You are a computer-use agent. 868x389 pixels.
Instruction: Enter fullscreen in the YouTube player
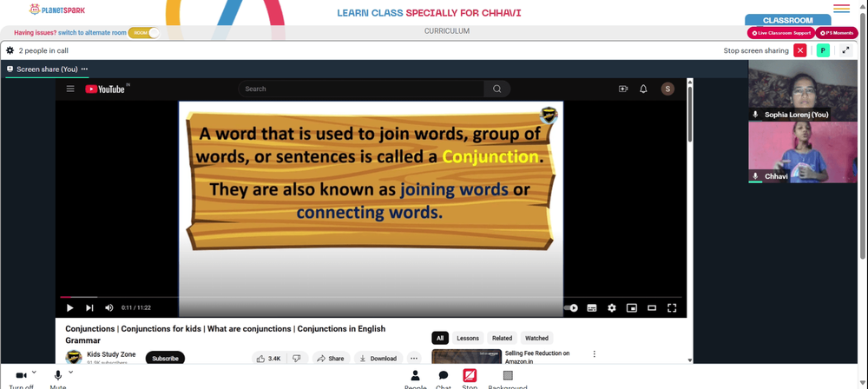pyautogui.click(x=672, y=308)
